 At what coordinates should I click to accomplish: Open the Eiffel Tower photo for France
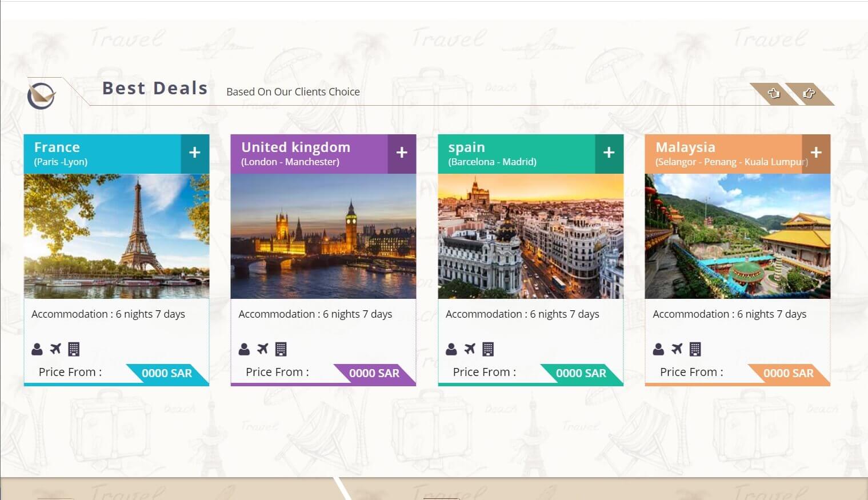117,236
